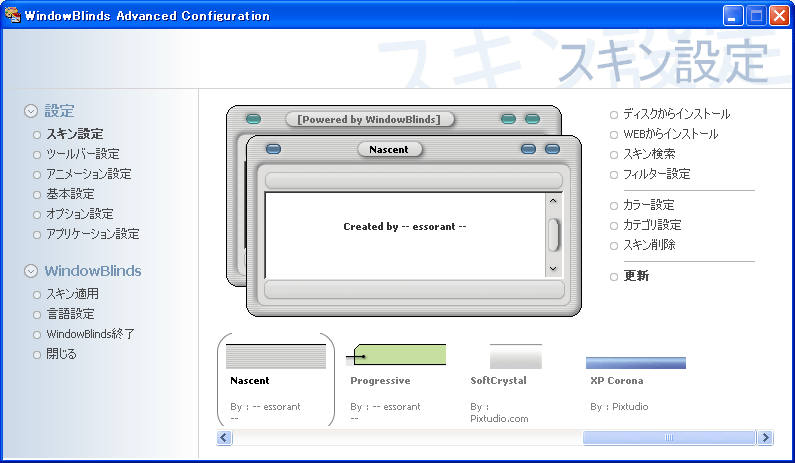This screenshot has height=463, width=795.
Task: Close the WindowBlinds configuration window
Action: [779, 16]
